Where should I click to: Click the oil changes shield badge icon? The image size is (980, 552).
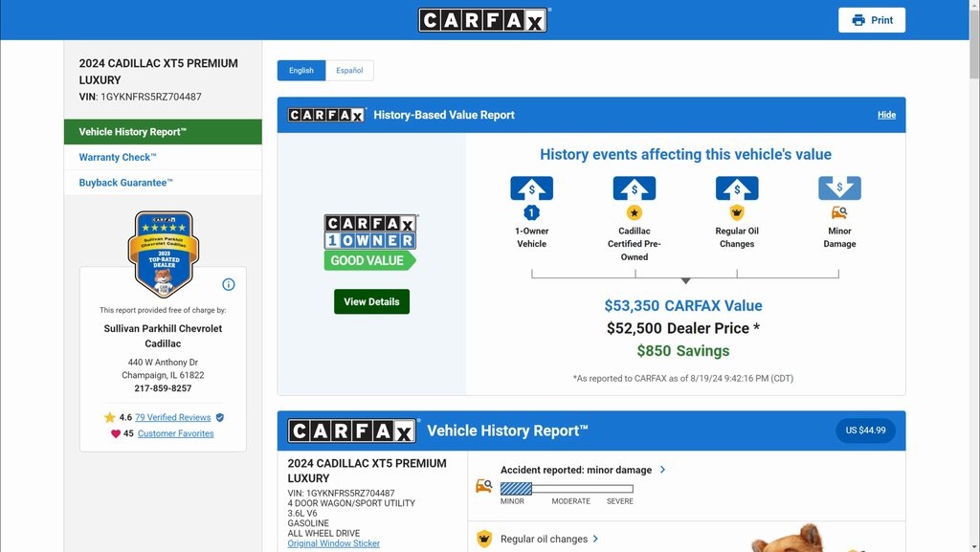pos(737,213)
